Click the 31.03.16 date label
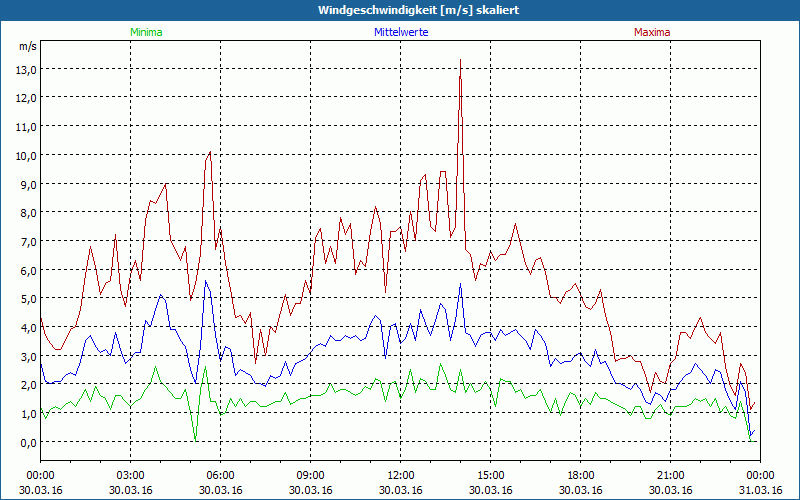The width and height of the screenshot is (800, 500). (760, 490)
